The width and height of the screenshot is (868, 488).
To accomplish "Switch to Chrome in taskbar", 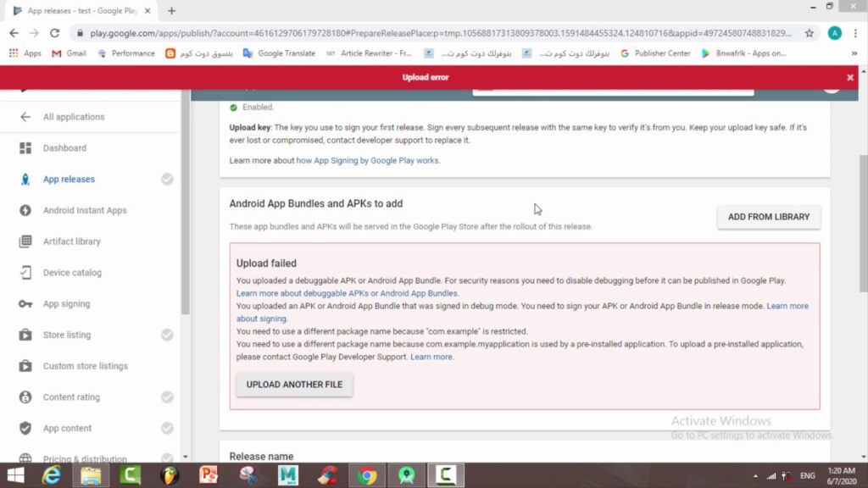I will click(x=366, y=475).
